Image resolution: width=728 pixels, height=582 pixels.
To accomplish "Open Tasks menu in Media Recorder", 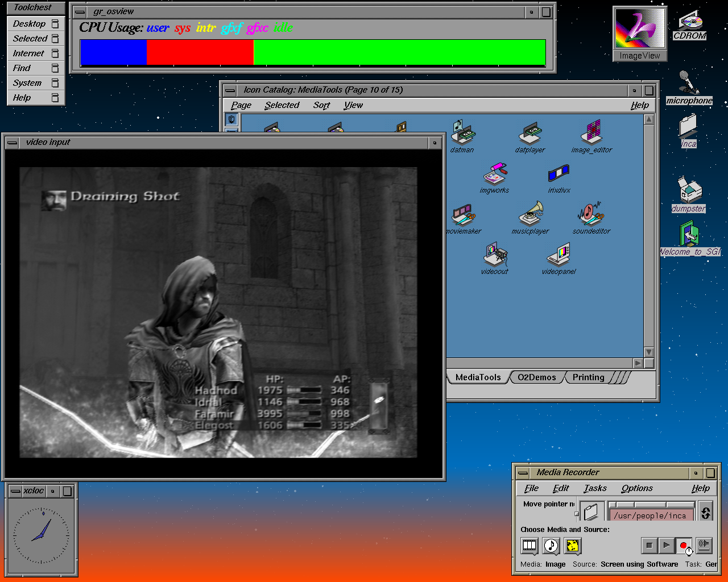I will pos(595,488).
